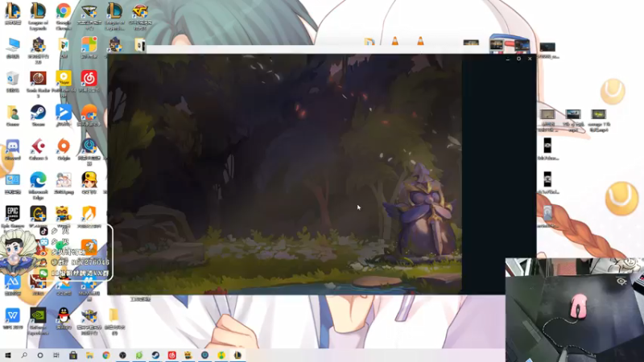
Task: Switch to Chrome on the taskbar
Action: (106, 355)
